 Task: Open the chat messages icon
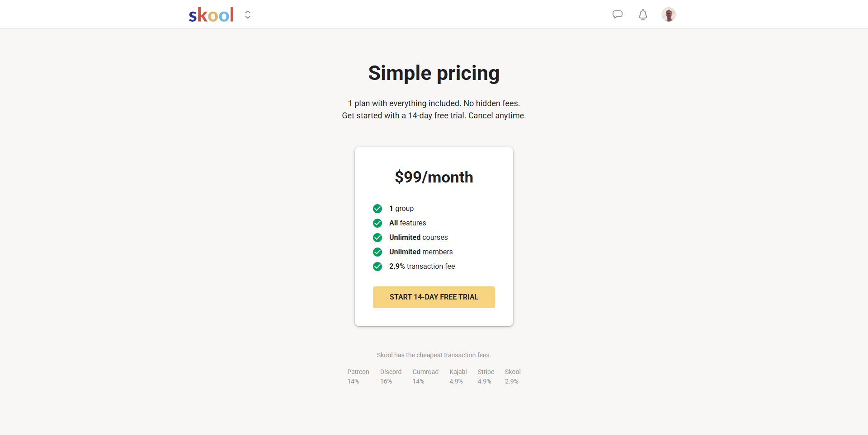click(x=617, y=14)
